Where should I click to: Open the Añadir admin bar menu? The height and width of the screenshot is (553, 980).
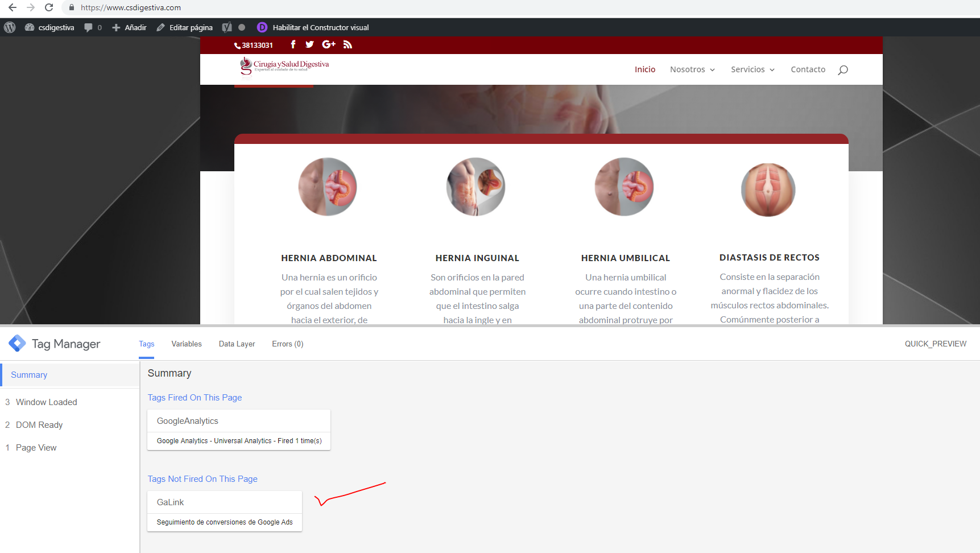coord(130,27)
